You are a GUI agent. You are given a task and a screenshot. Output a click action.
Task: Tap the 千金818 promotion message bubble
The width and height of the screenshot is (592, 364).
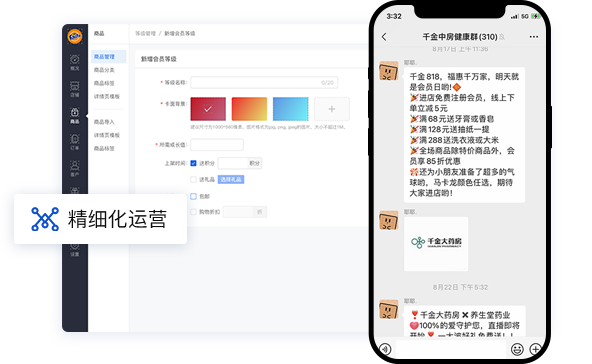(464, 135)
